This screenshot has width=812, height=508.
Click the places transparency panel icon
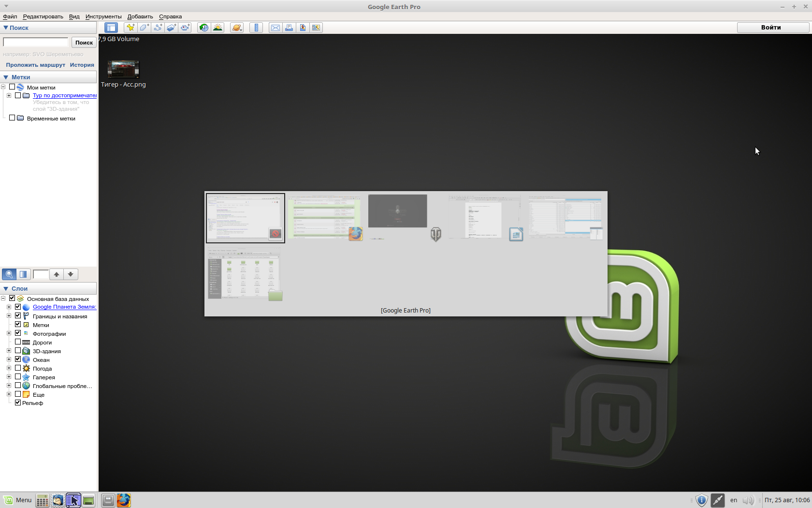tap(23, 274)
